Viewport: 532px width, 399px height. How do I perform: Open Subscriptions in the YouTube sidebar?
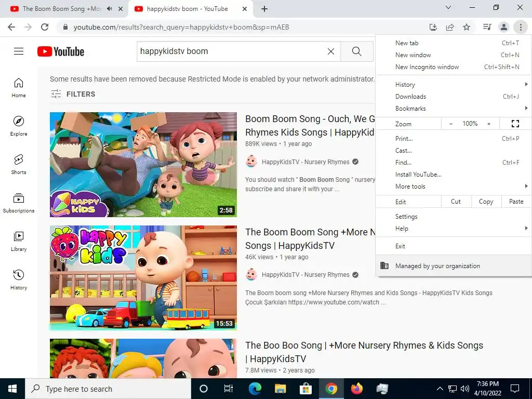19,203
